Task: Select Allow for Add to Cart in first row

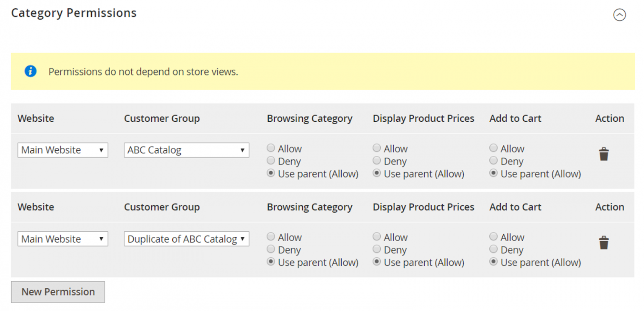Action: (493, 148)
